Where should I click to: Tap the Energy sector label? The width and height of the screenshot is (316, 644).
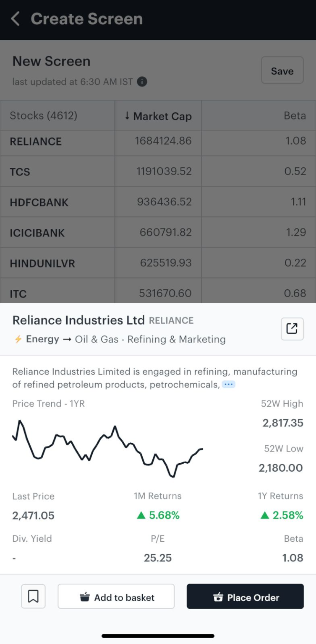(42, 339)
